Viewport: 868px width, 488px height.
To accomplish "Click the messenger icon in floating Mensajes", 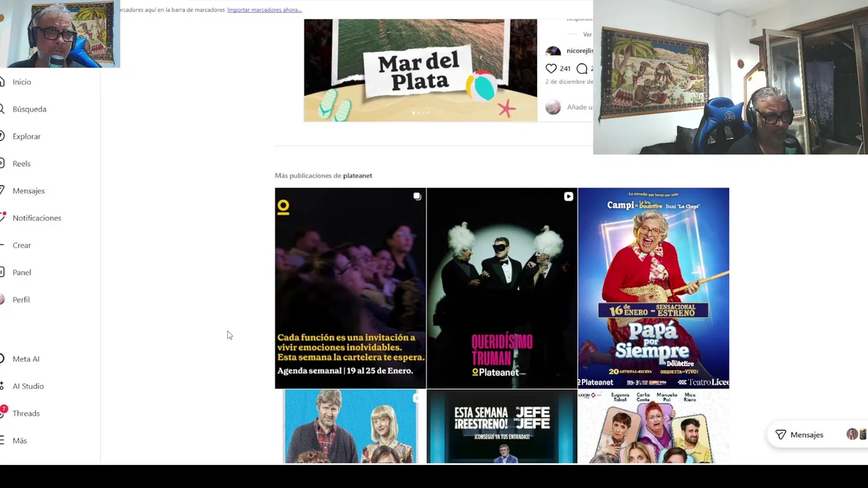I will click(781, 434).
